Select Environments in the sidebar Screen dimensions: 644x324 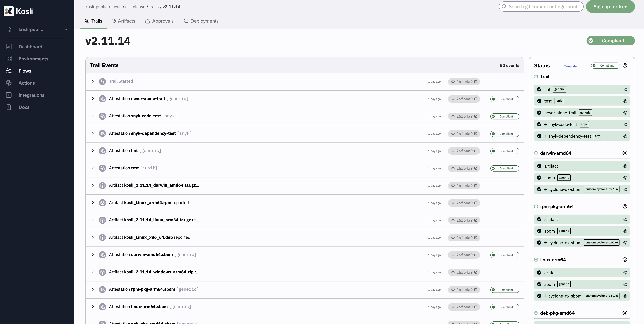(33, 59)
